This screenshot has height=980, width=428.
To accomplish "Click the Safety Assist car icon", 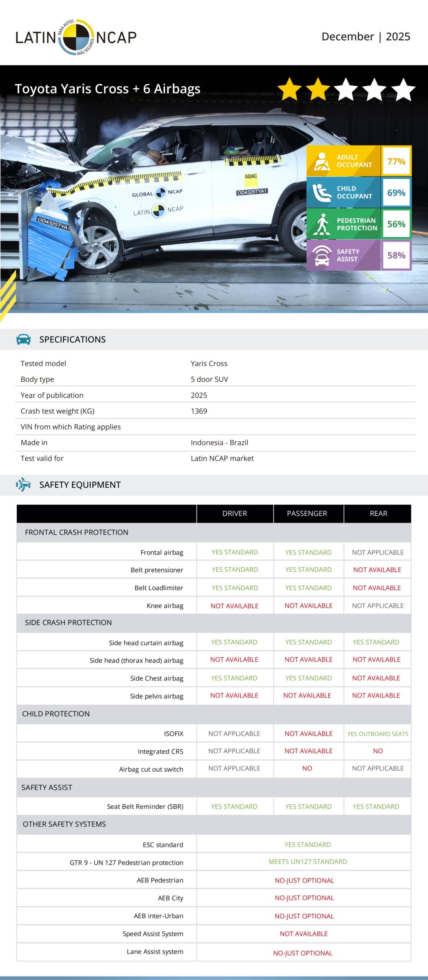I will 322,255.
